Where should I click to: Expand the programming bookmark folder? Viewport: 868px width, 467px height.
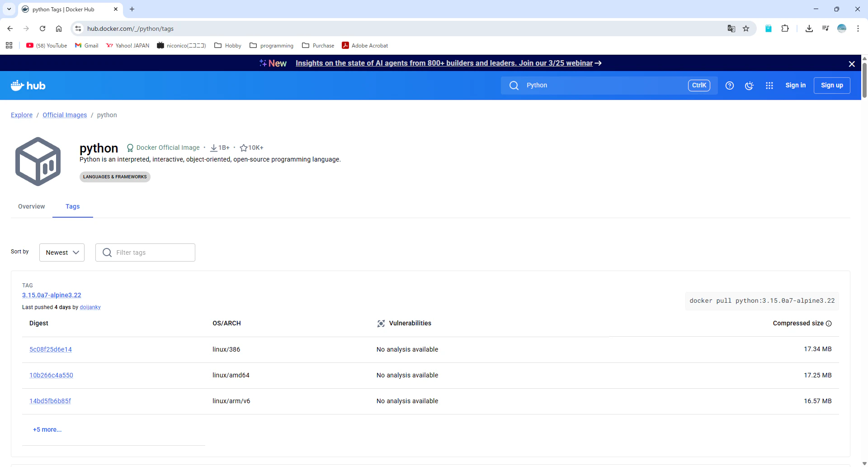tap(272, 46)
